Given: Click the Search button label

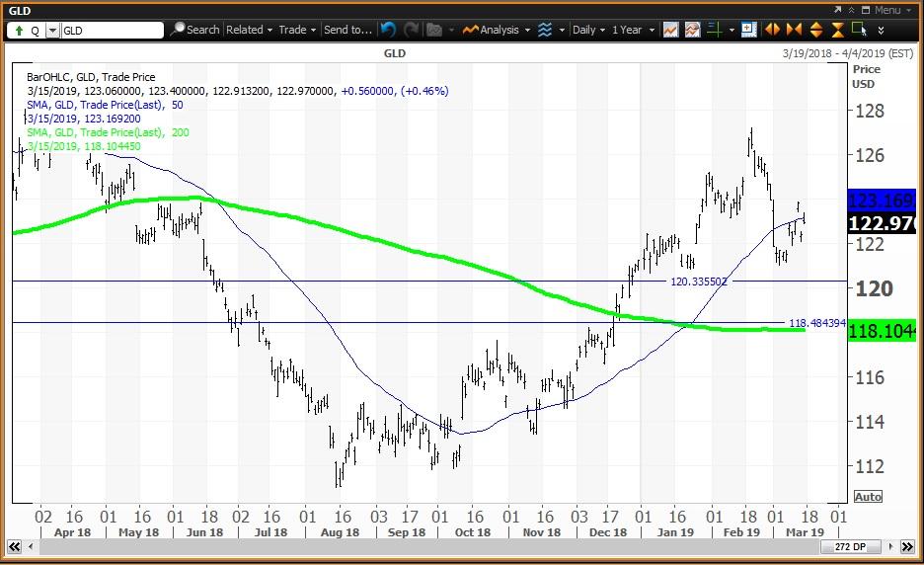Looking at the screenshot, I should tap(202, 30).
